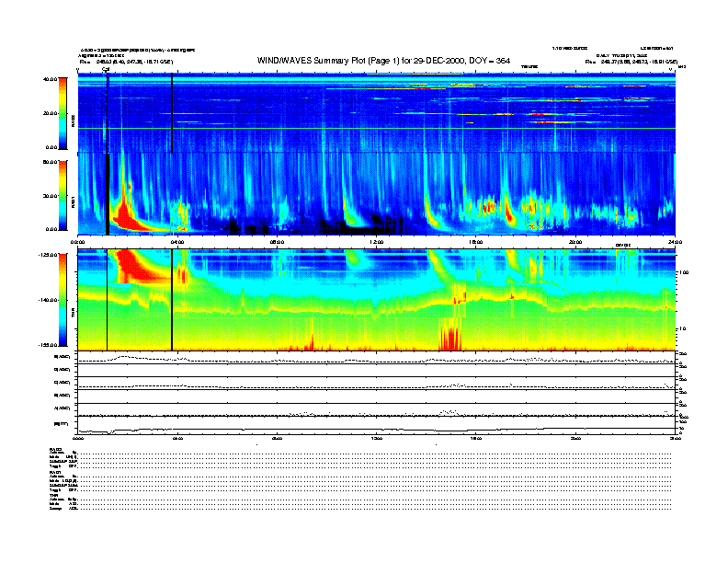728x563 pixels.
Task: Click the 12:00 label beneath the RAD1 spectrogram
Action: click(x=377, y=242)
